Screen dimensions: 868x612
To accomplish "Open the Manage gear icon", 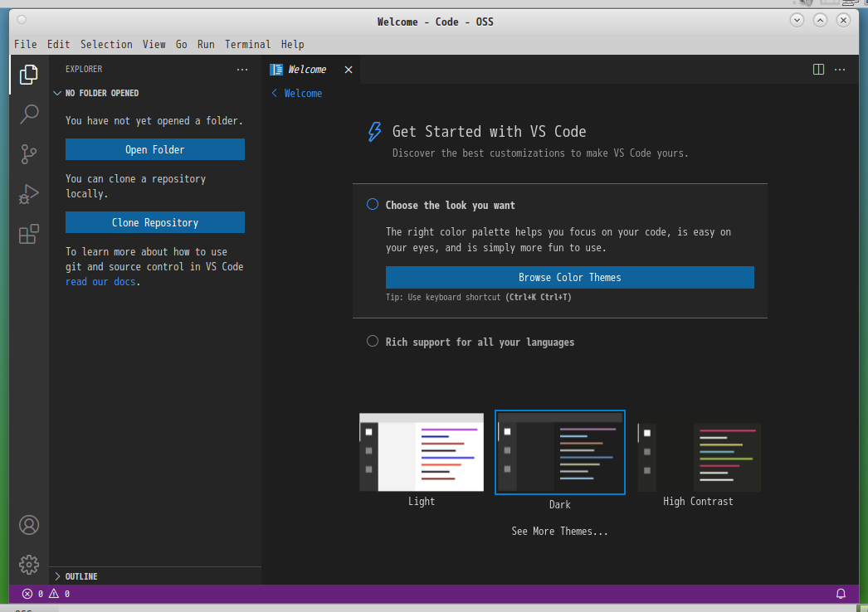I will [x=29, y=565].
